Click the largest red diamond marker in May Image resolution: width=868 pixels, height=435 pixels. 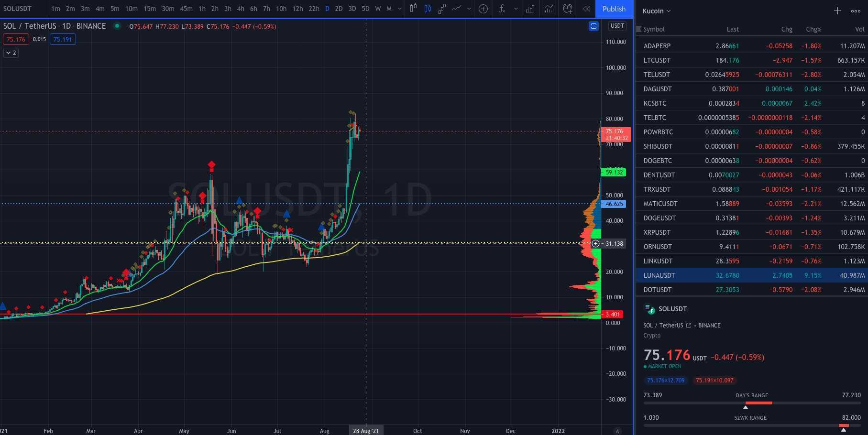(x=211, y=165)
